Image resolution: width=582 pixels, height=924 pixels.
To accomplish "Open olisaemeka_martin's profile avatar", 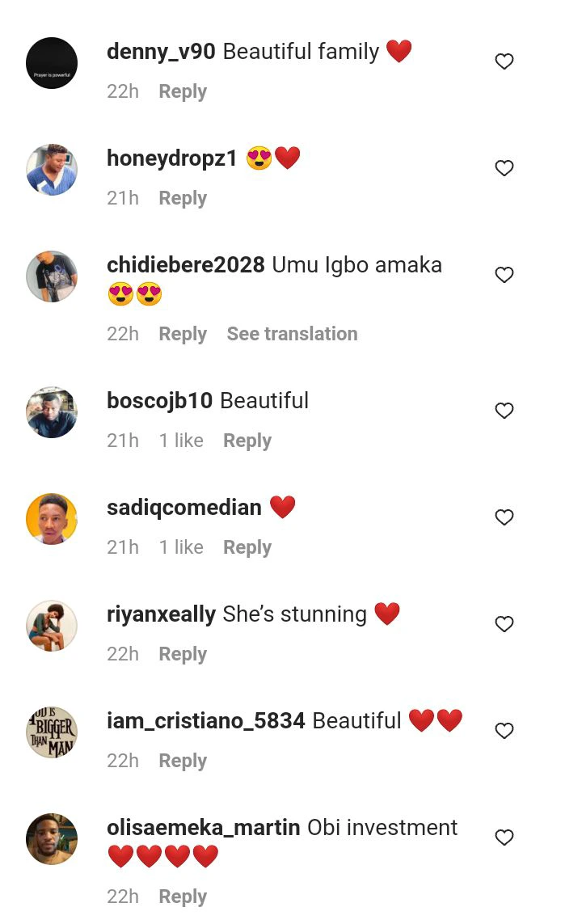I will [x=52, y=839].
